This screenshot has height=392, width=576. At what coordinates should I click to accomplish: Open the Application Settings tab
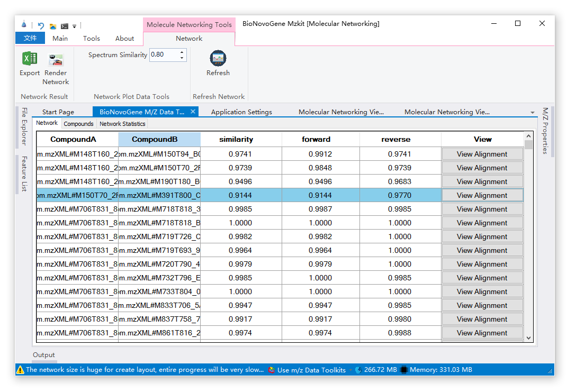click(x=241, y=112)
